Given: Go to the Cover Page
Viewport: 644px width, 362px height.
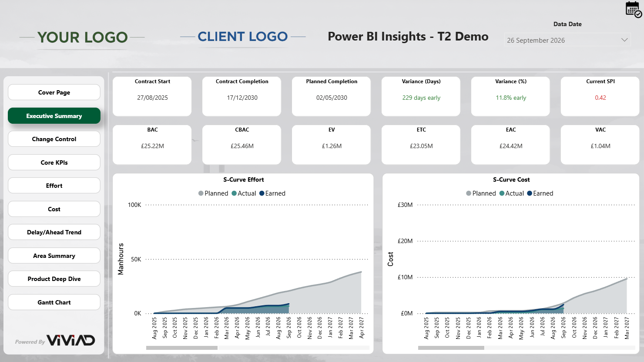Looking at the screenshot, I should 54,92.
